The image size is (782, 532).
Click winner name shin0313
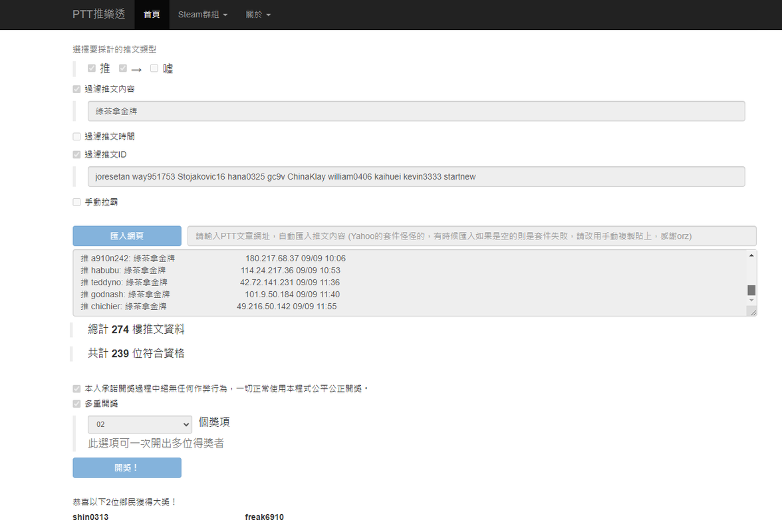[90, 517]
